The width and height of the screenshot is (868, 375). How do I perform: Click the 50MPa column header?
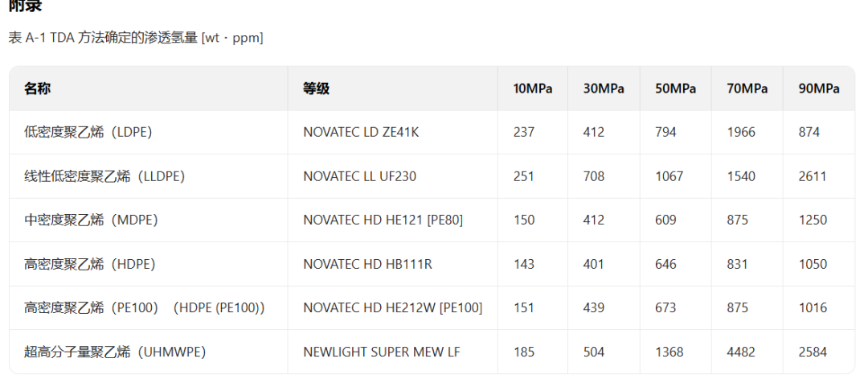pyautogui.click(x=675, y=89)
